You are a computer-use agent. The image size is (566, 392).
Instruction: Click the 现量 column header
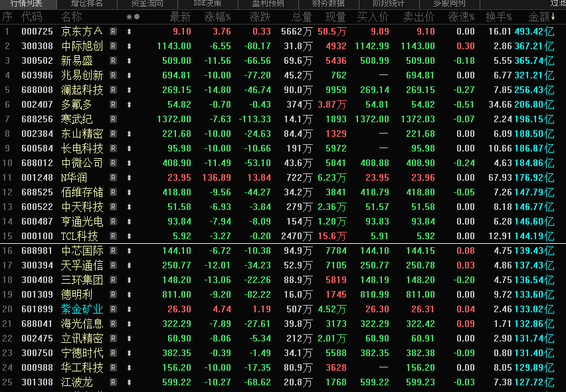pyautogui.click(x=335, y=17)
